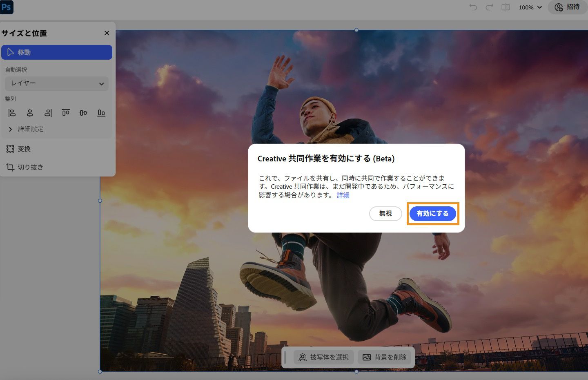
Task: Dismiss dialog with the 無視 button
Action: 385,213
